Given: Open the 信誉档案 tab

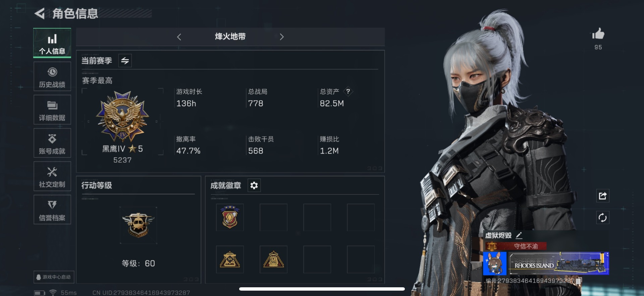Looking at the screenshot, I should click(52, 210).
